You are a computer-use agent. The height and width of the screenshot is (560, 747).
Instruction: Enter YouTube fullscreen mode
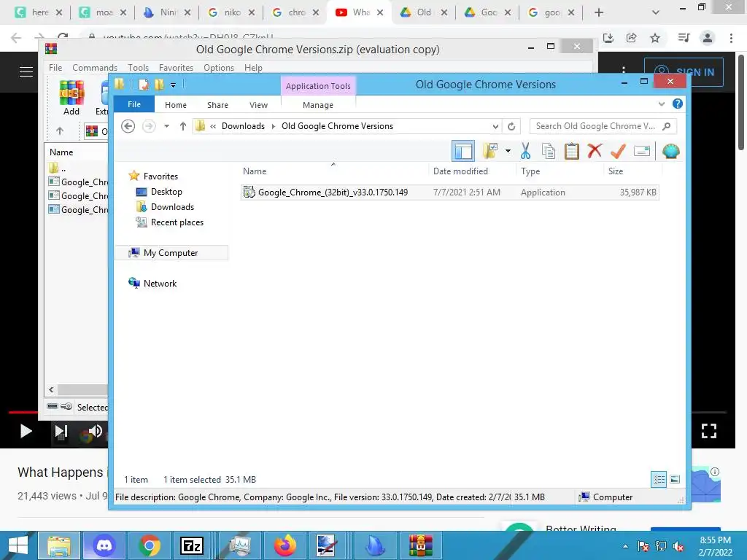click(709, 432)
